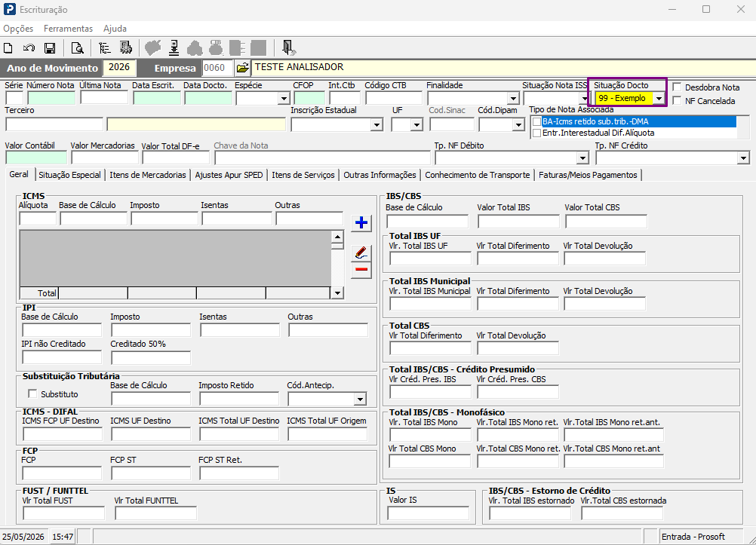
Task: Enable the Desdobra Nota checkbox
Action: click(677, 87)
